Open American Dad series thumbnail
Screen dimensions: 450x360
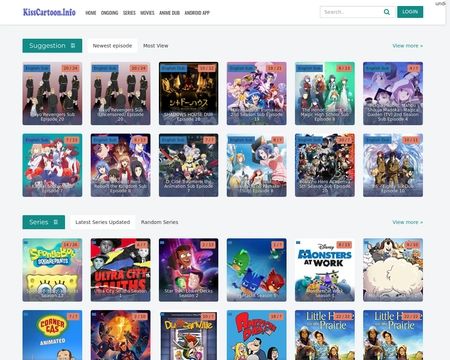pyautogui.click(x=257, y=335)
